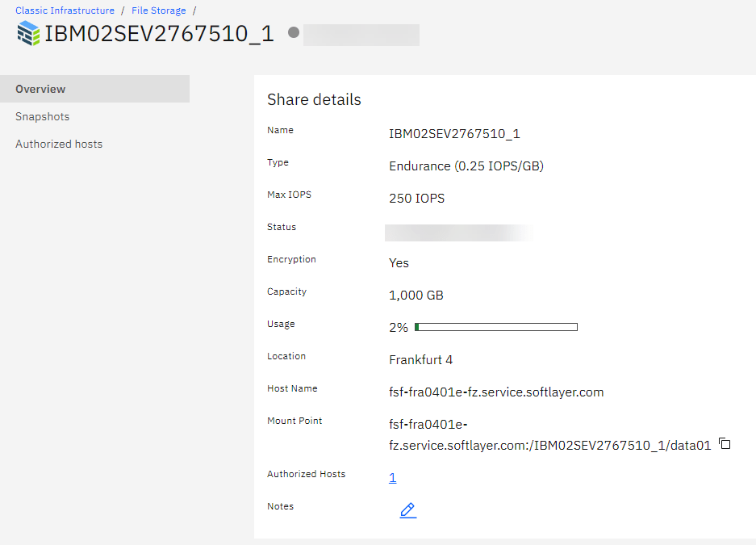The image size is (756, 545).
Task: Click the Mount Point path text
Action: [x=549, y=444]
